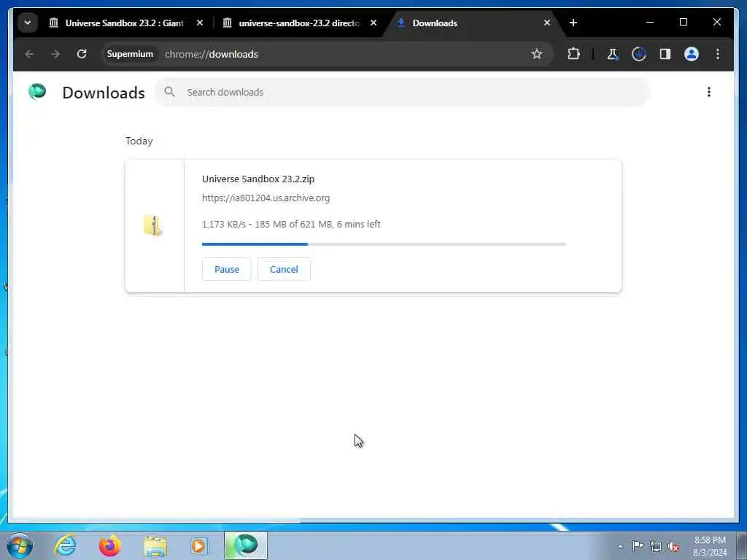This screenshot has width=747, height=560.
Task: Open the clock showing 8:58 PM
Action: pos(710,546)
